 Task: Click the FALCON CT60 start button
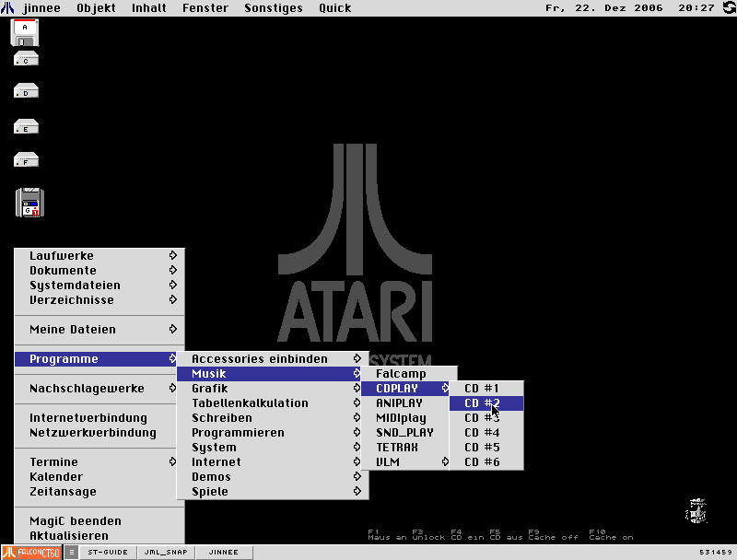pos(31,553)
